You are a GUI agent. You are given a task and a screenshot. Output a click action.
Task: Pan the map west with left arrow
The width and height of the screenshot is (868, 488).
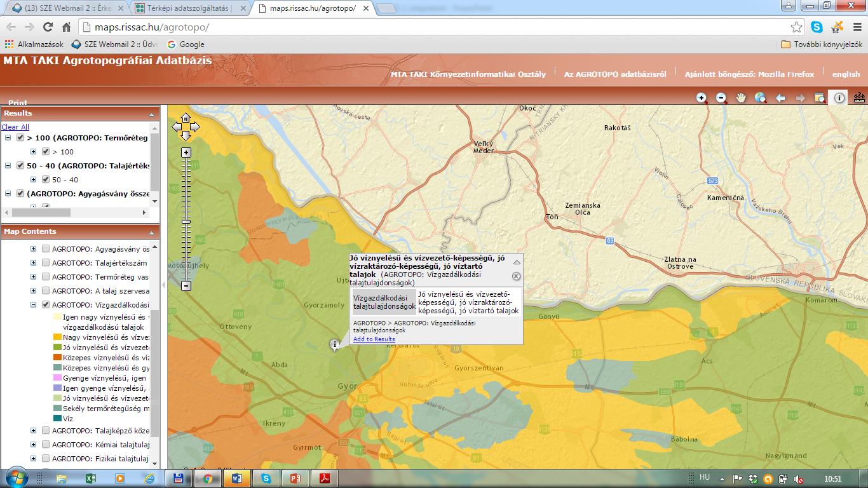(177, 127)
